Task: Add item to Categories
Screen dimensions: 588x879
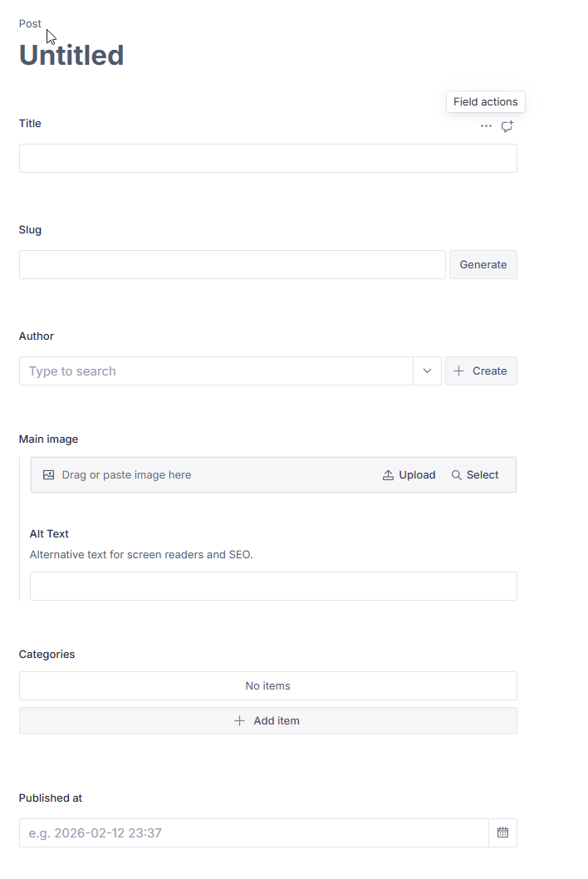Action: pos(267,721)
